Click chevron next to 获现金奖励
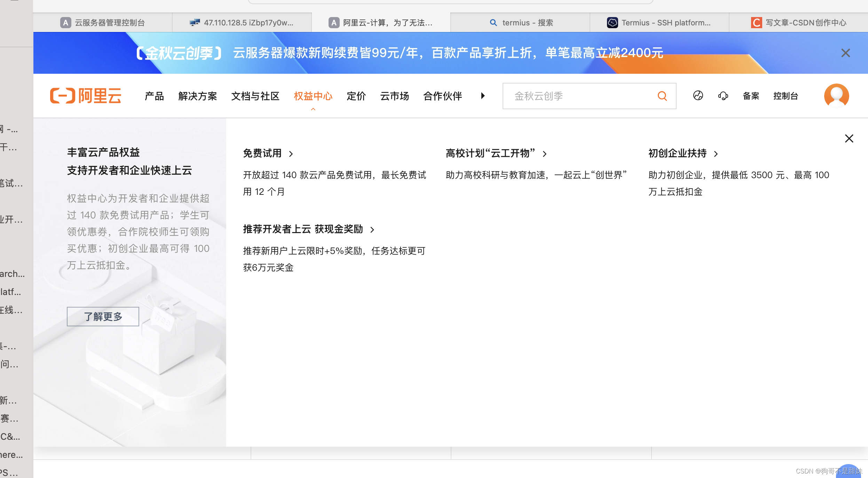This screenshot has width=868, height=478. 372,230
